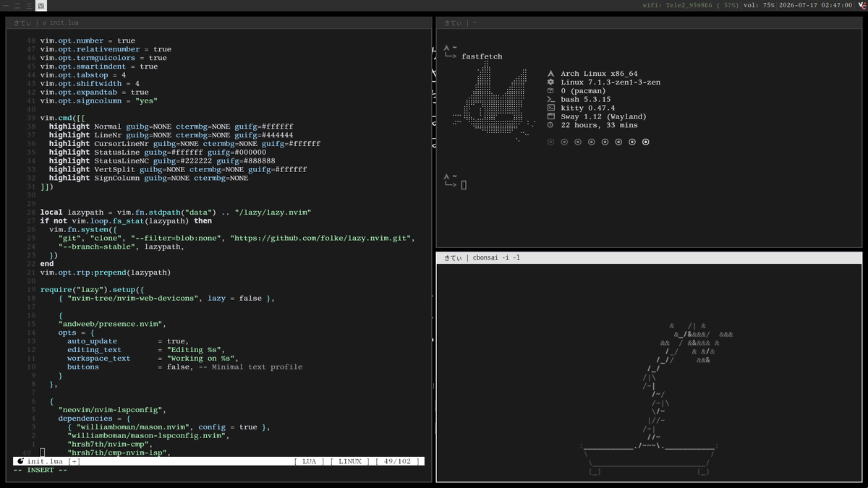Click the window icon beside Sway 1.12
The image size is (868, 488).
pyautogui.click(x=550, y=116)
